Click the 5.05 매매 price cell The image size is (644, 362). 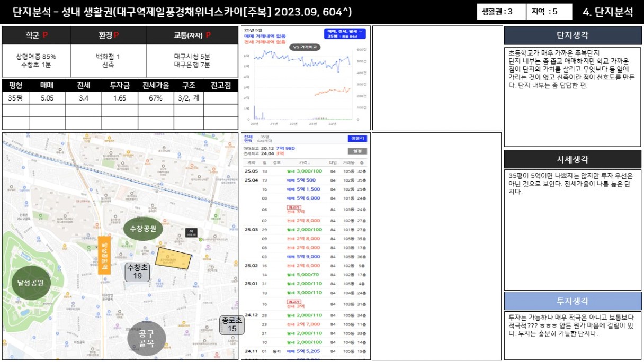(47, 98)
